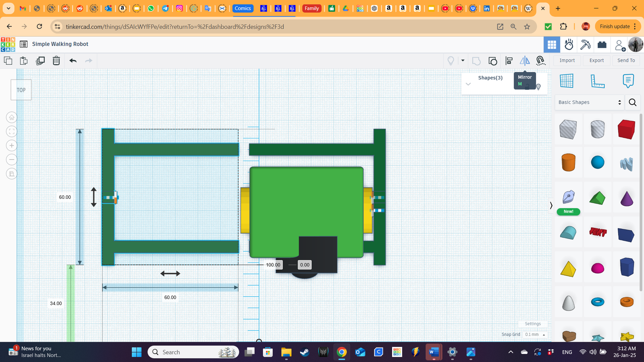Switch to the Comics browser tab
Image resolution: width=644 pixels, height=362 pixels.
coord(243,8)
